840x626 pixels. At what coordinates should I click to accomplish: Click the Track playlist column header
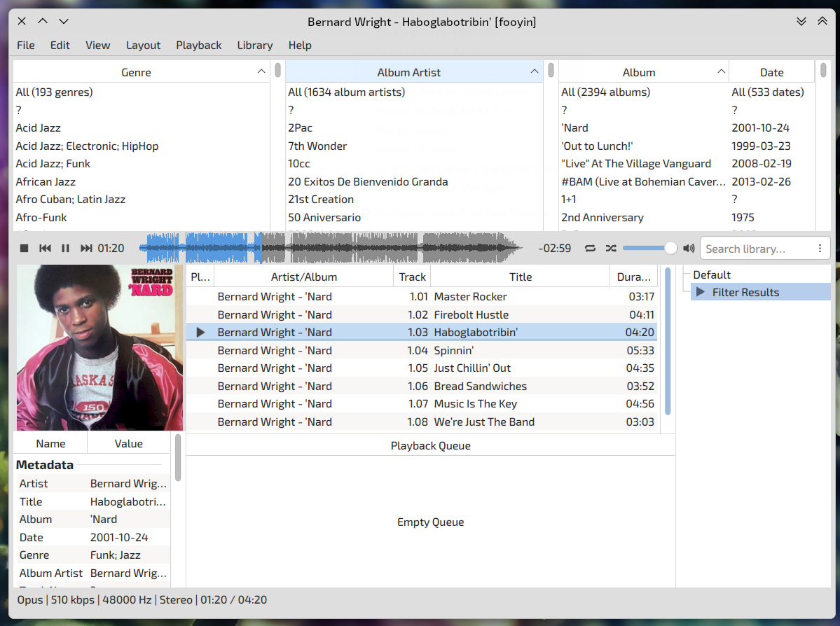pos(412,277)
